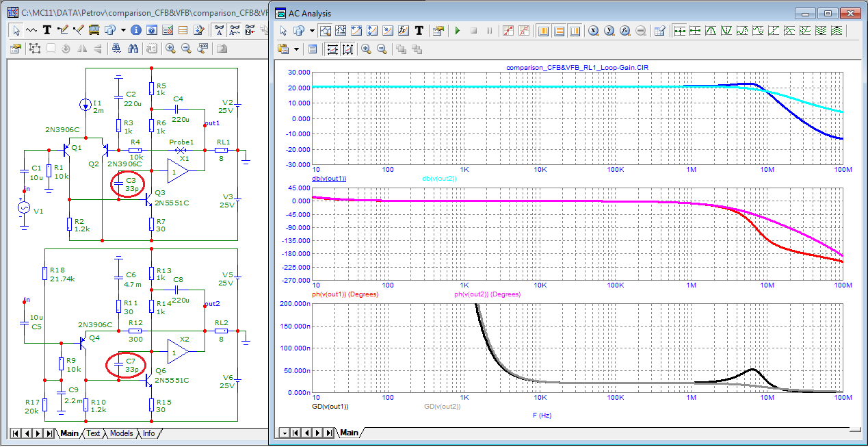Viewport: 868px width, 447px height.
Task: Select the Peak cursor function icon
Action: (710, 31)
